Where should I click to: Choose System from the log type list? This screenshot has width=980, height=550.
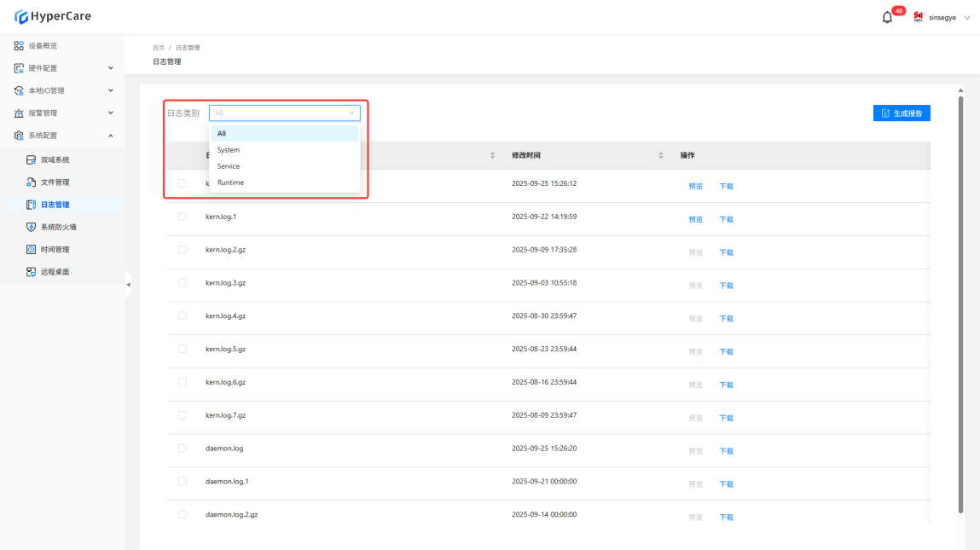coord(229,150)
